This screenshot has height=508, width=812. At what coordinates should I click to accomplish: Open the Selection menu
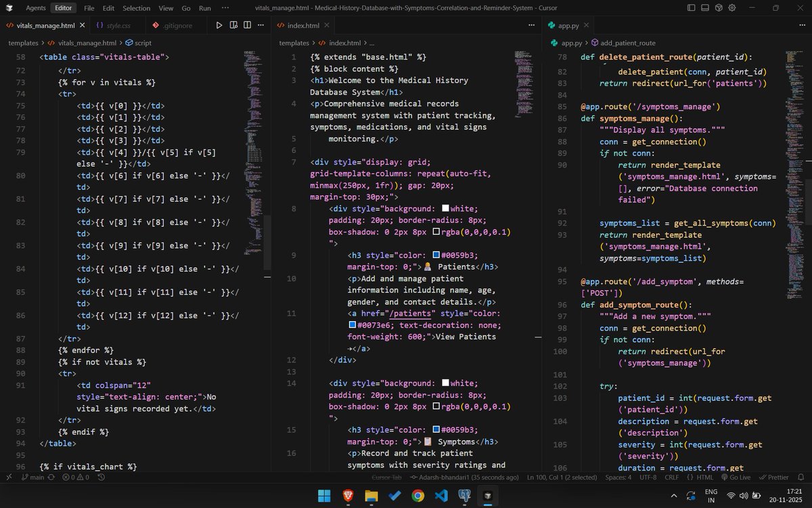137,8
